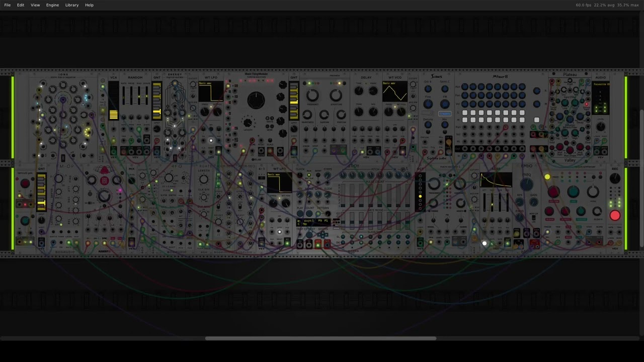Mute Mixer8 channel 2
Screen dimensions: 644x362
click(473, 120)
